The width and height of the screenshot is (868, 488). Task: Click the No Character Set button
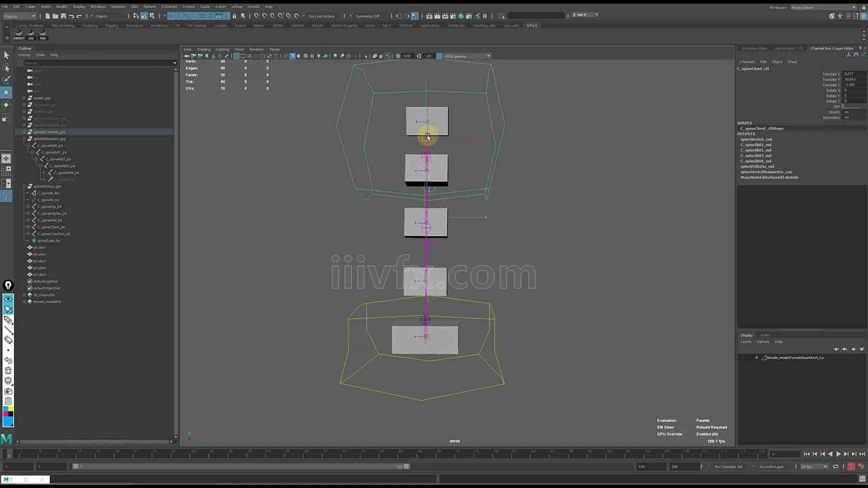tap(728, 467)
